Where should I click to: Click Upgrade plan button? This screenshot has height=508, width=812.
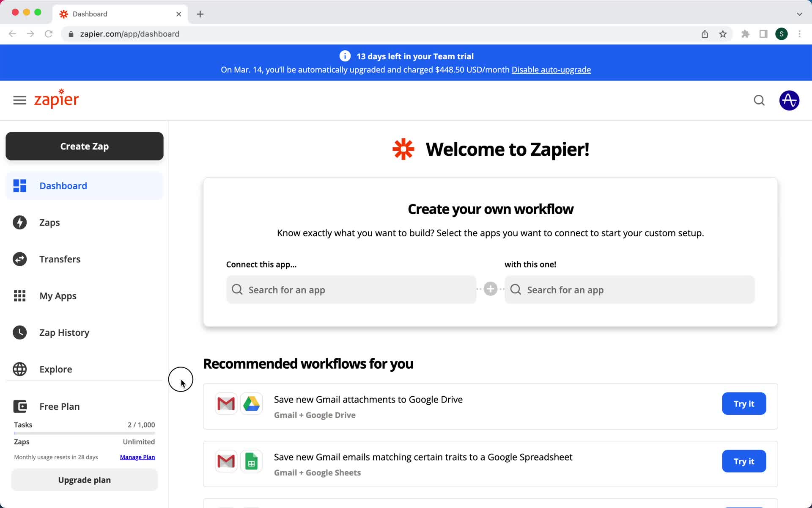pos(84,480)
